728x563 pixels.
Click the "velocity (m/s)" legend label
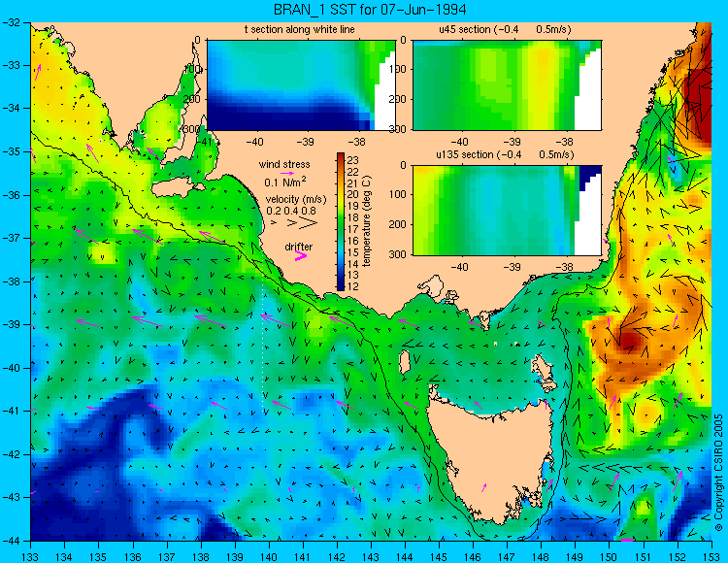pyautogui.click(x=296, y=200)
